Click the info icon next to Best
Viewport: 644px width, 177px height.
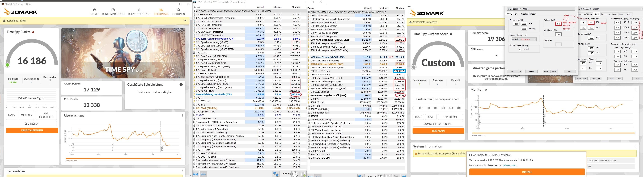pyautogui.click(x=459, y=80)
